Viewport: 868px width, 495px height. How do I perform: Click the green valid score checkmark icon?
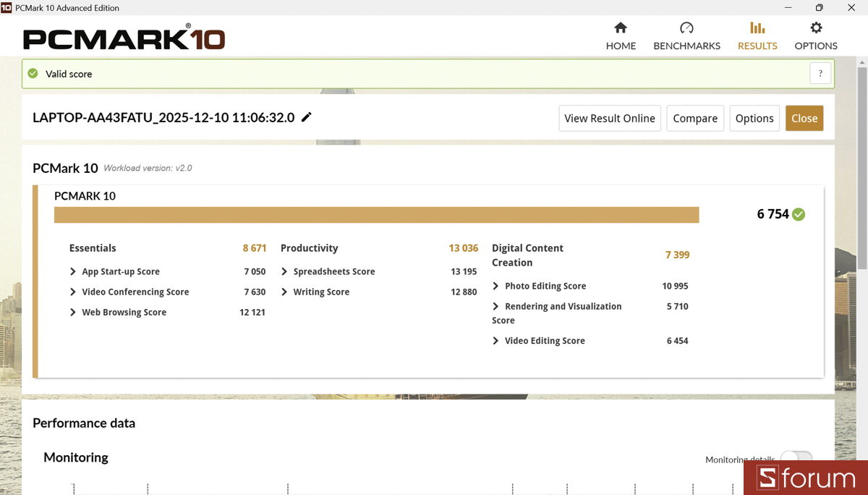(x=33, y=73)
